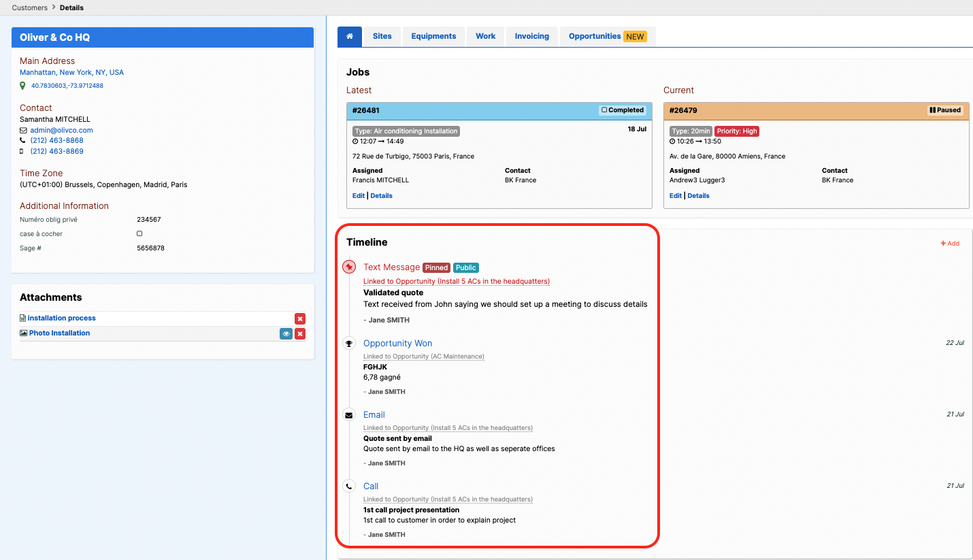973x560 pixels.
Task: Open the linked opportunity AC Maintenance
Action: 424,357
